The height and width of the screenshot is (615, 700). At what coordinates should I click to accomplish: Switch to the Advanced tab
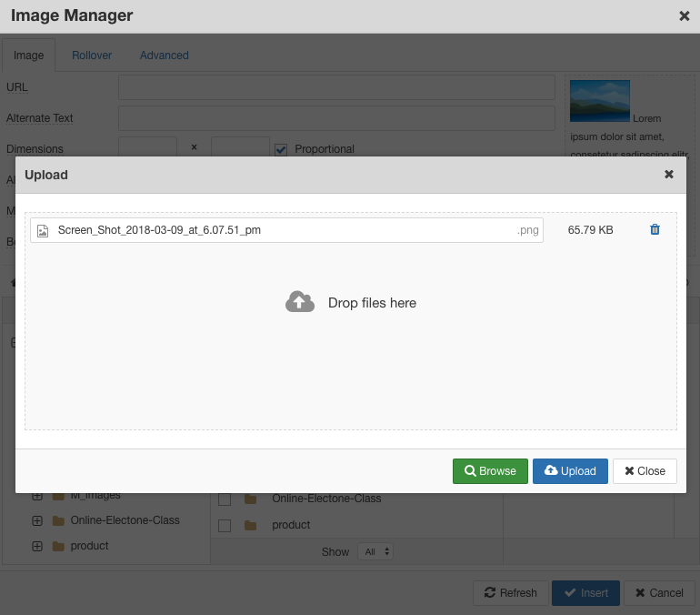pyautogui.click(x=165, y=55)
